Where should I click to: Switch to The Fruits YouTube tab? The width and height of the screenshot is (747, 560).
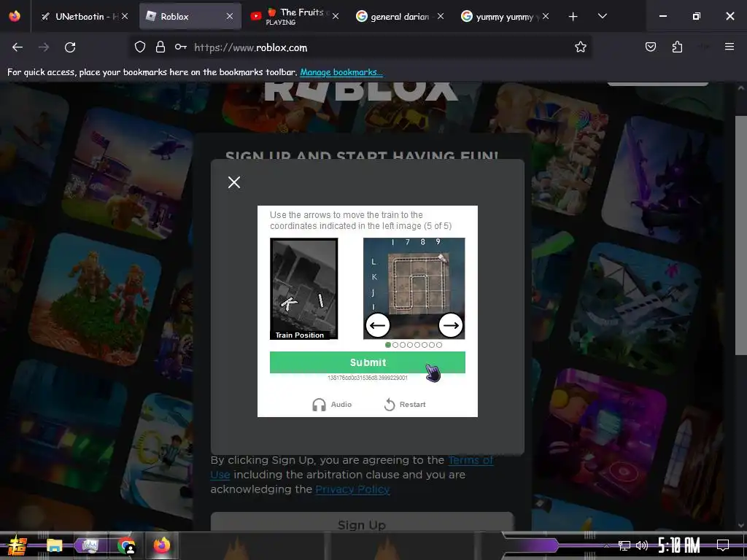point(293,16)
